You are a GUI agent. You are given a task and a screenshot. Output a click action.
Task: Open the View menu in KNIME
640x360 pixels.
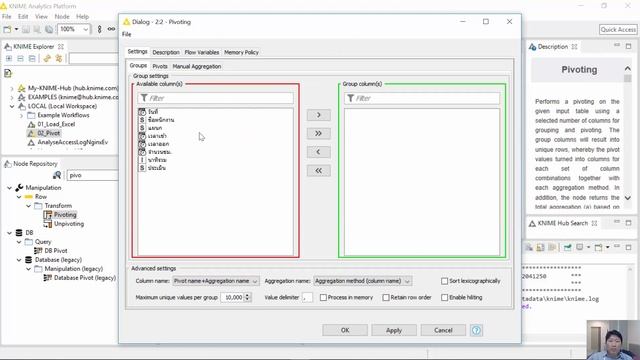pos(41,16)
